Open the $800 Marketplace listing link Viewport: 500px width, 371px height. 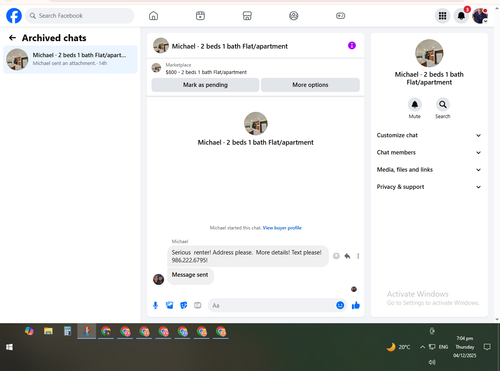(x=206, y=72)
